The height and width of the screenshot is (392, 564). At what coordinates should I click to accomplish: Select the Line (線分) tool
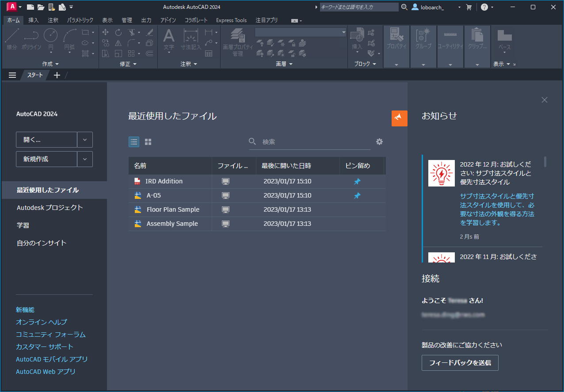click(x=12, y=39)
